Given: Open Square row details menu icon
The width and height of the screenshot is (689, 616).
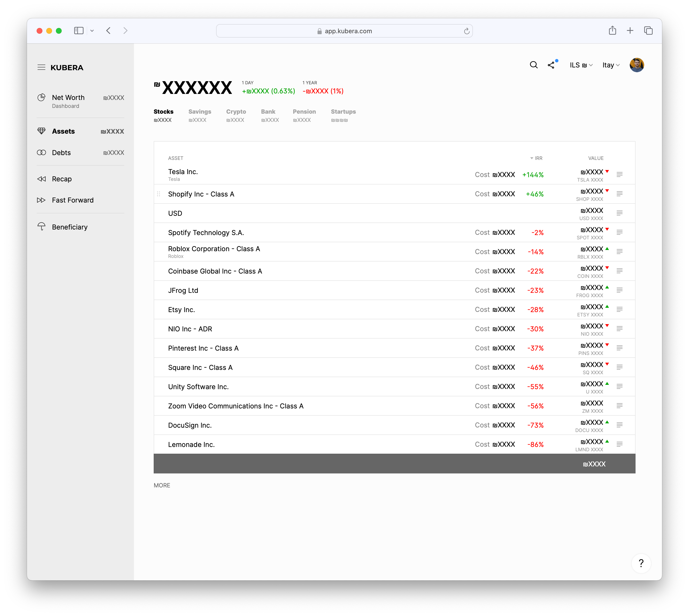Looking at the screenshot, I should coord(619,367).
